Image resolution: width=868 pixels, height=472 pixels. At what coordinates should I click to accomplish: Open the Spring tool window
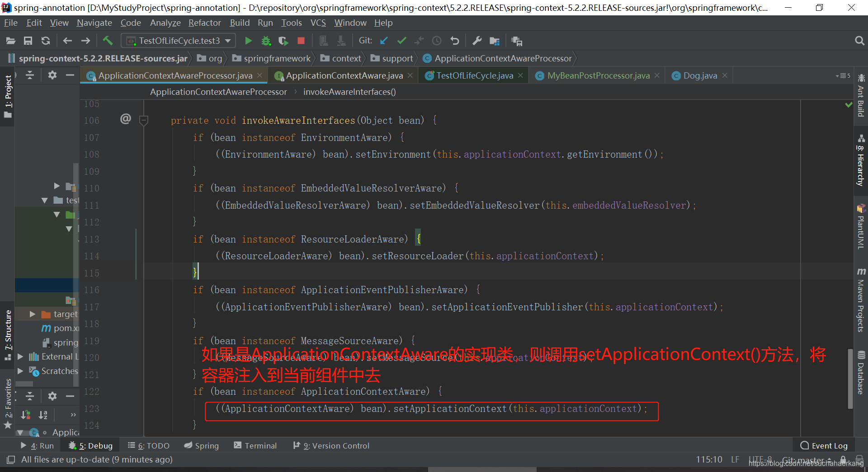202,446
